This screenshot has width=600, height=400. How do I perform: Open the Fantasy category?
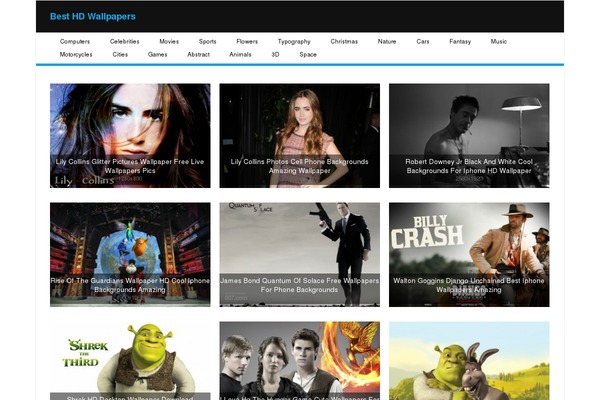click(x=460, y=41)
